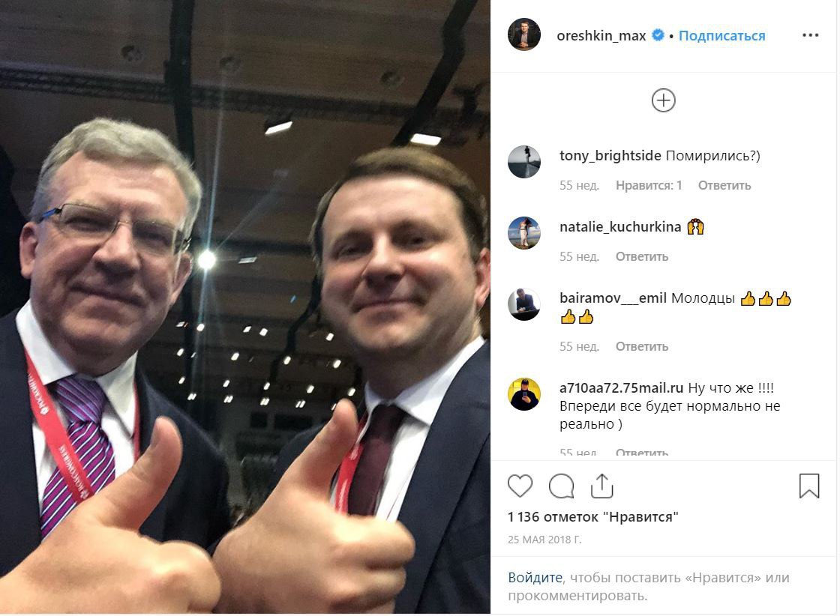This screenshot has width=840, height=616.
Task: Reply to bairamov___emil's comment
Action: point(642,346)
